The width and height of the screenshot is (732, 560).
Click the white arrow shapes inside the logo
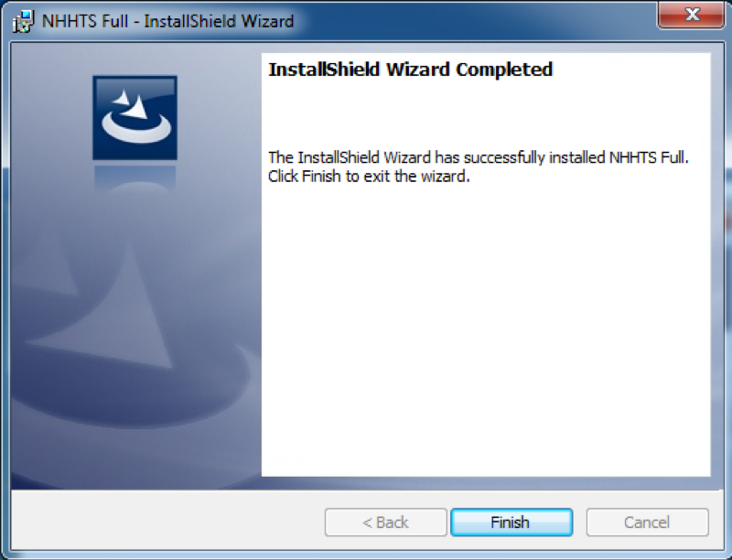pyautogui.click(x=132, y=104)
